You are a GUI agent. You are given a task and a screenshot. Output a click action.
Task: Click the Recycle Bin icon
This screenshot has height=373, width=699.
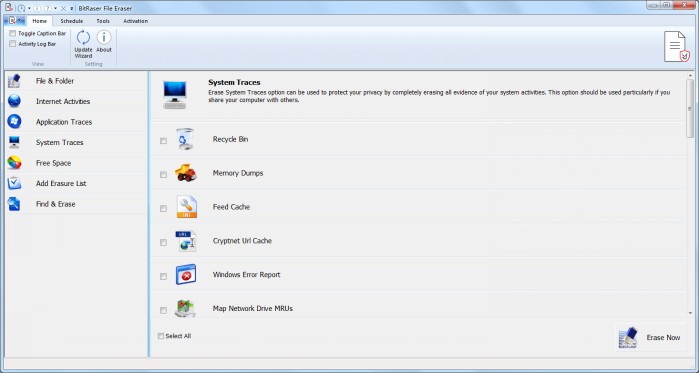click(x=185, y=139)
